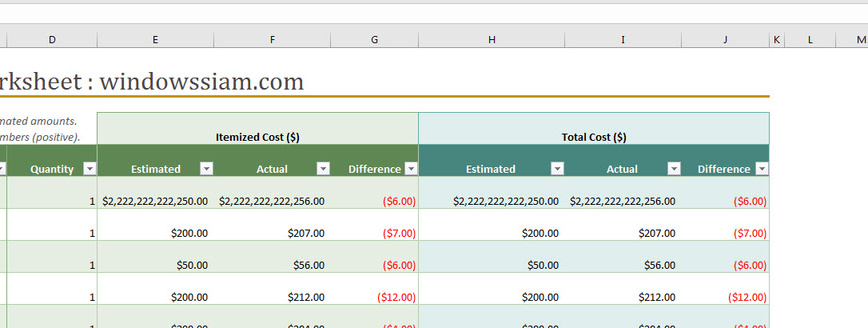Select Quantity value 1 in the $212.00 row

(x=52, y=290)
